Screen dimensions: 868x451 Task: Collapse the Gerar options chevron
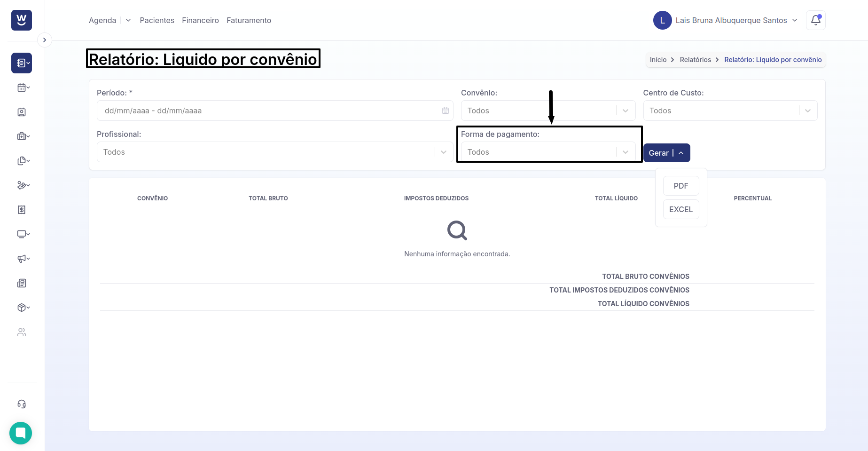[681, 153]
